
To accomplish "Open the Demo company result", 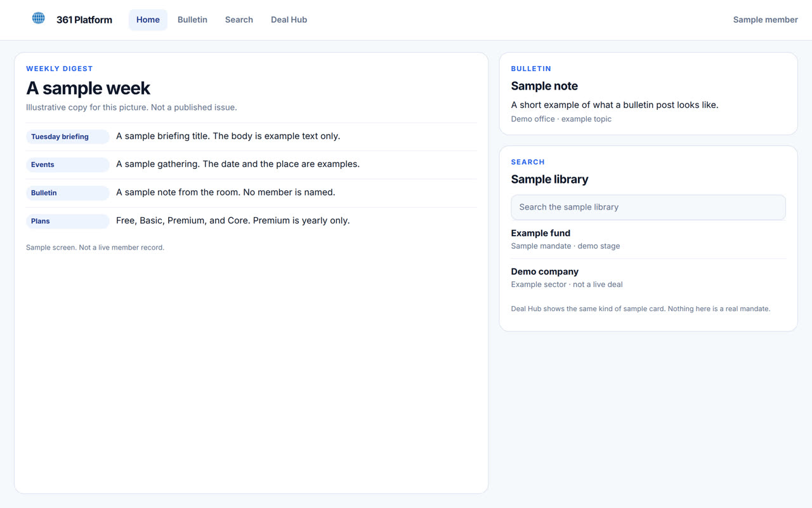I will [545, 271].
